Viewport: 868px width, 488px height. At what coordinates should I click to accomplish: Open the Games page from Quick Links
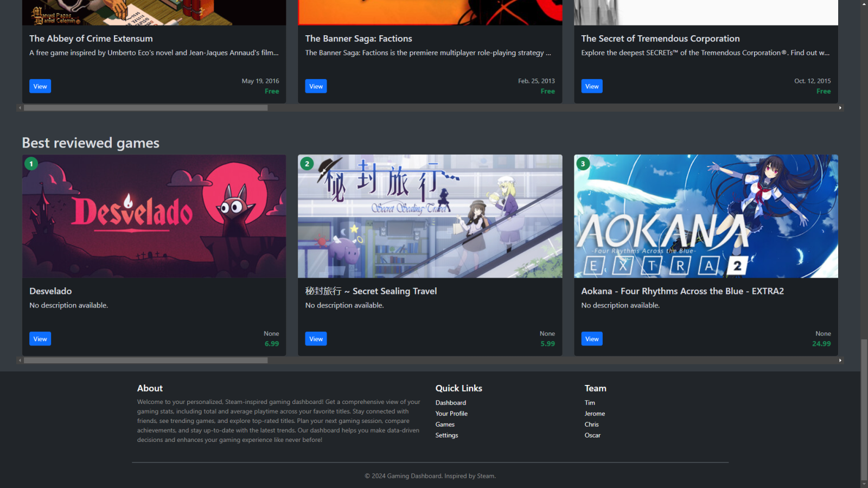coord(444,424)
